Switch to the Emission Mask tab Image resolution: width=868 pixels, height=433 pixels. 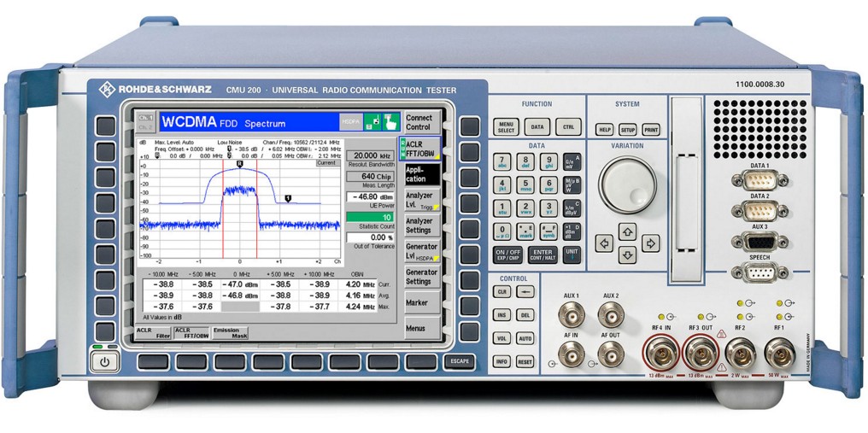pyautogui.click(x=231, y=333)
